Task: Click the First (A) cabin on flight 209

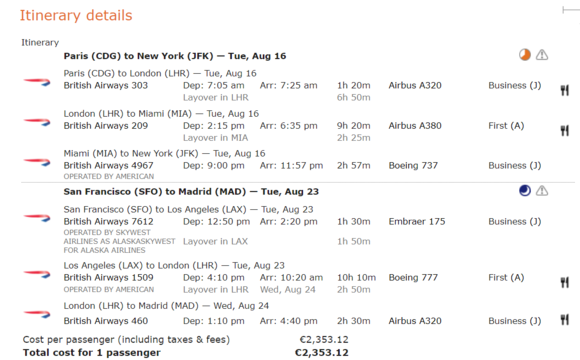Action: tap(506, 126)
